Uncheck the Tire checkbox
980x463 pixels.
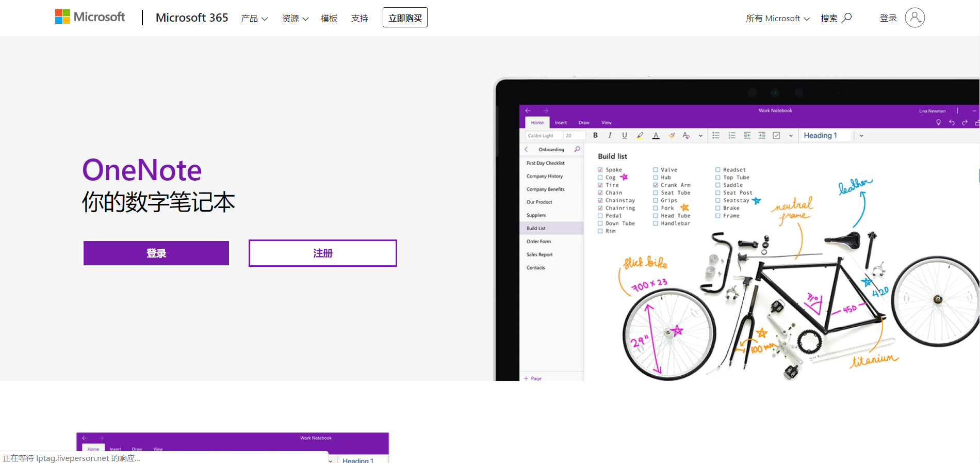[x=600, y=185]
